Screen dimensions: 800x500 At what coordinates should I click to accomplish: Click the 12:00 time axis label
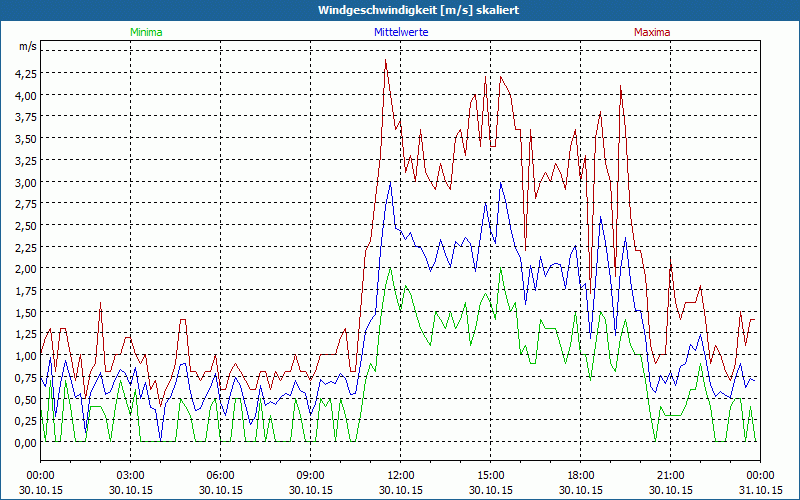[x=401, y=476]
